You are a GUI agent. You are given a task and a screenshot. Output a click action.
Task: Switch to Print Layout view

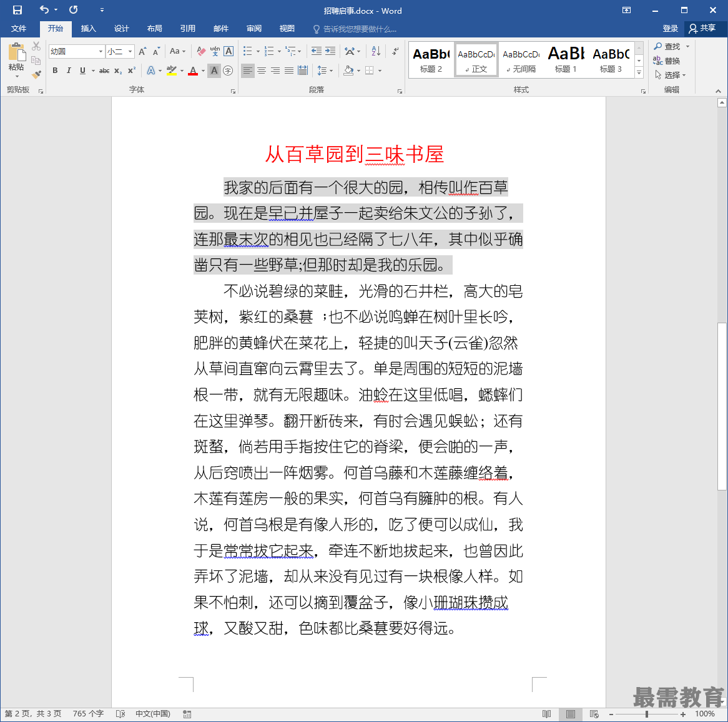[x=570, y=714]
